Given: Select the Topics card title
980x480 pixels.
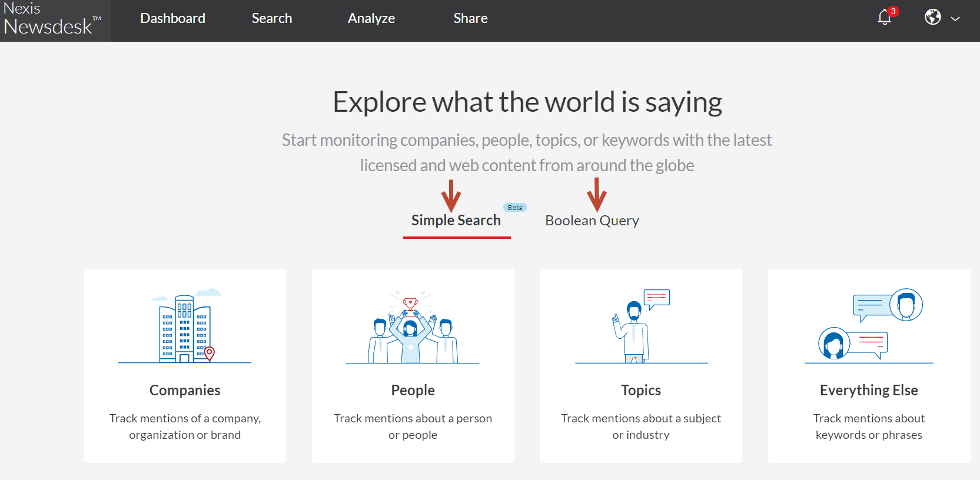Looking at the screenshot, I should coord(641,390).
